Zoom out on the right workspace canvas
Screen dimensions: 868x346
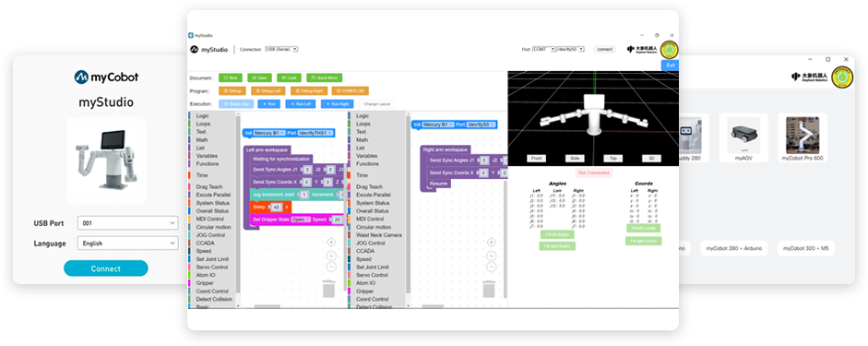491,267
